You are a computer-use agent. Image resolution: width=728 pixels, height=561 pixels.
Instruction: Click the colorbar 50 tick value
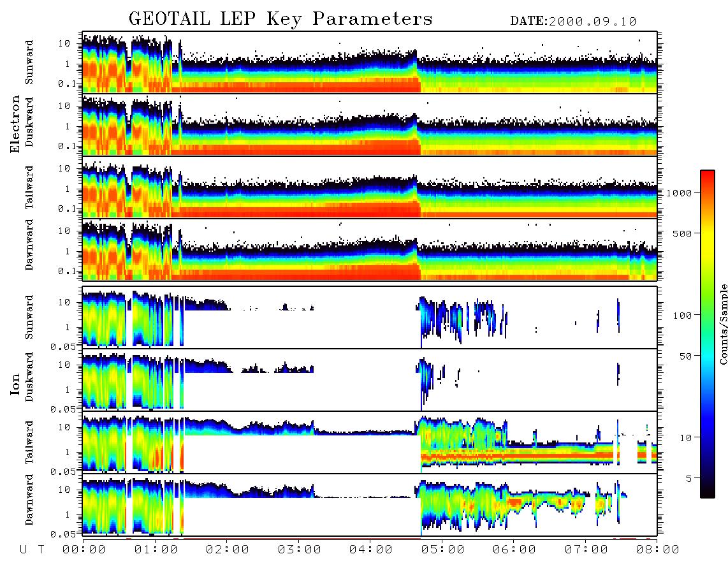click(685, 356)
